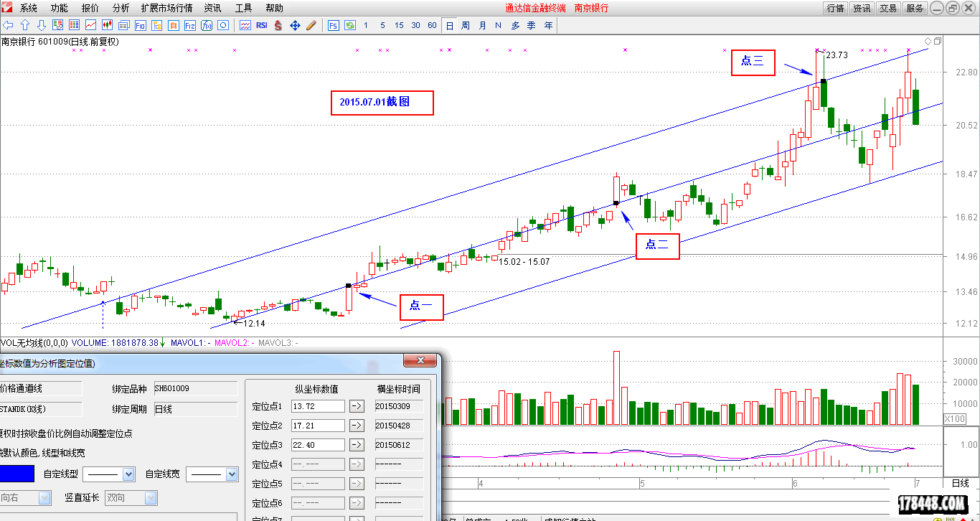Switch to 5-minute period
This screenshot has height=521, width=980.
(x=382, y=25)
